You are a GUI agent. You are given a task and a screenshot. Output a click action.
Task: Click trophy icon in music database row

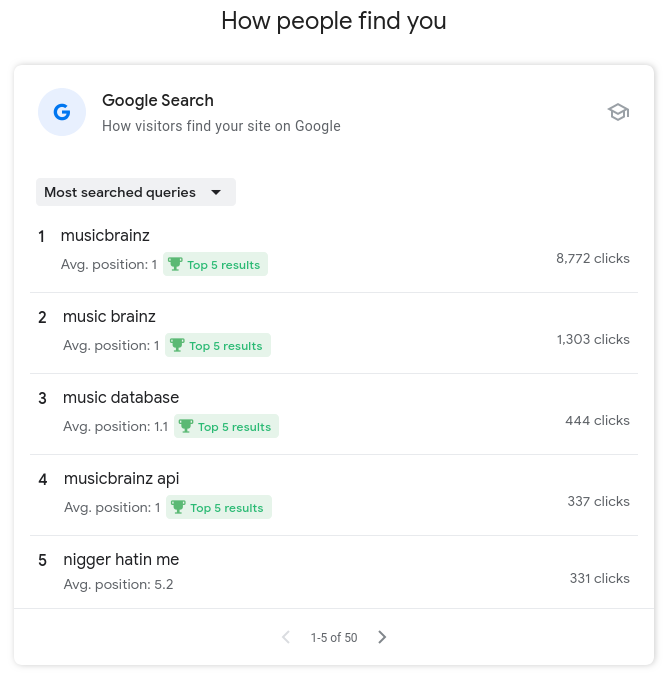pyautogui.click(x=186, y=427)
